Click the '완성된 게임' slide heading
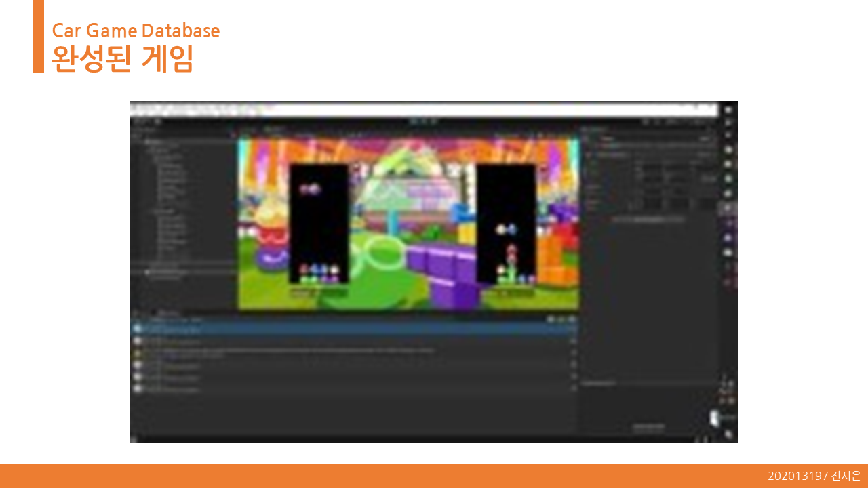The image size is (868, 488). 123,58
